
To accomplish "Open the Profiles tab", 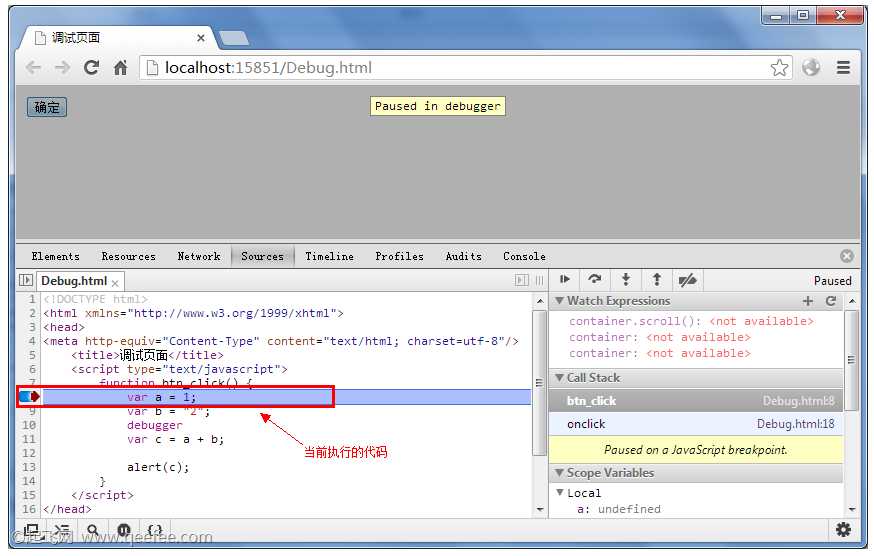I will (x=399, y=256).
